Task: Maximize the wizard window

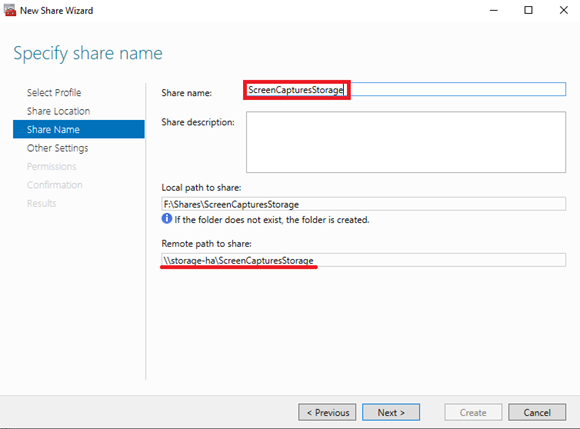Action: (529, 10)
